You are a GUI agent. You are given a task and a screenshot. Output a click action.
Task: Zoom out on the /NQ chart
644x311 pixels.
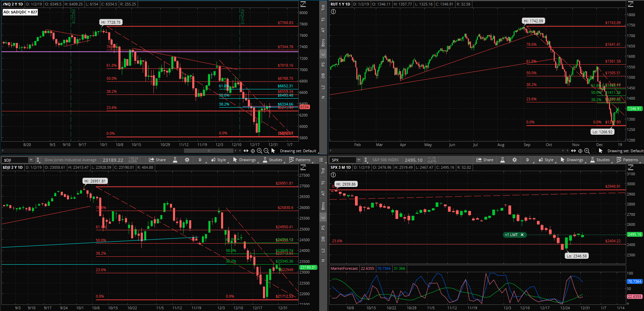point(266,151)
